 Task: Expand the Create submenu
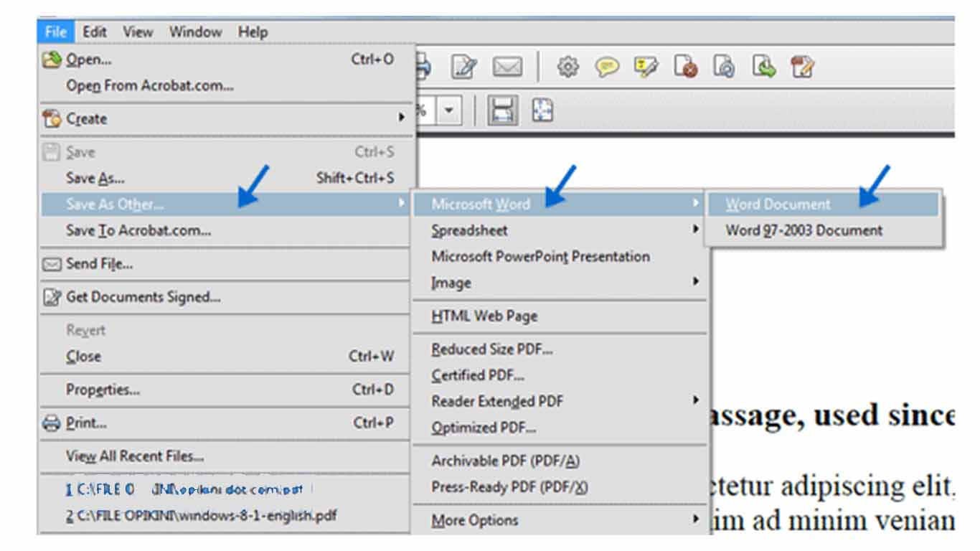click(227, 118)
